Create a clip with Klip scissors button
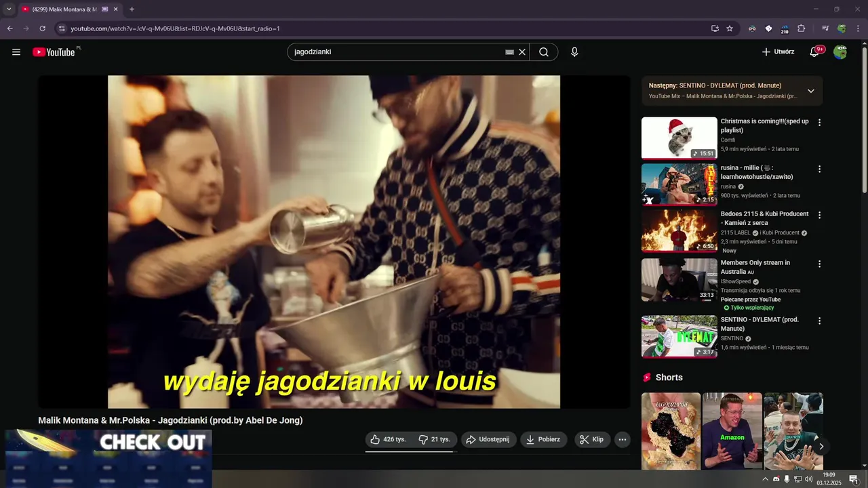868x488 pixels. click(593, 439)
